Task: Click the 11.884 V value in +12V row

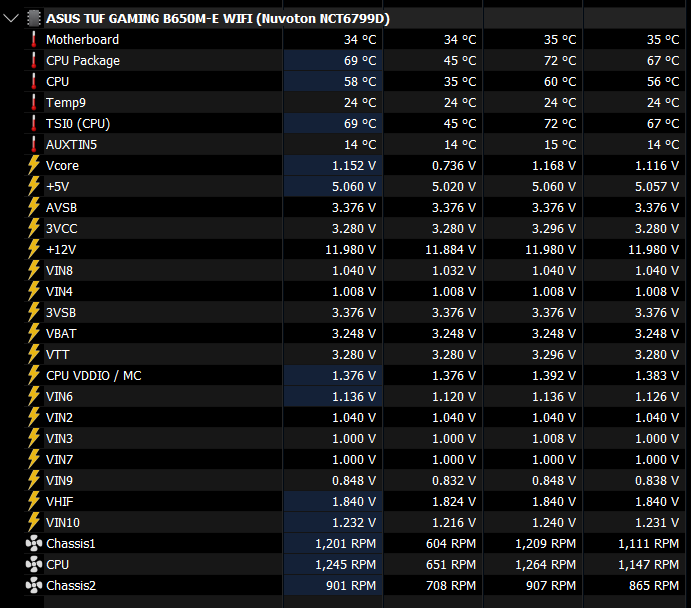Action: tap(450, 249)
